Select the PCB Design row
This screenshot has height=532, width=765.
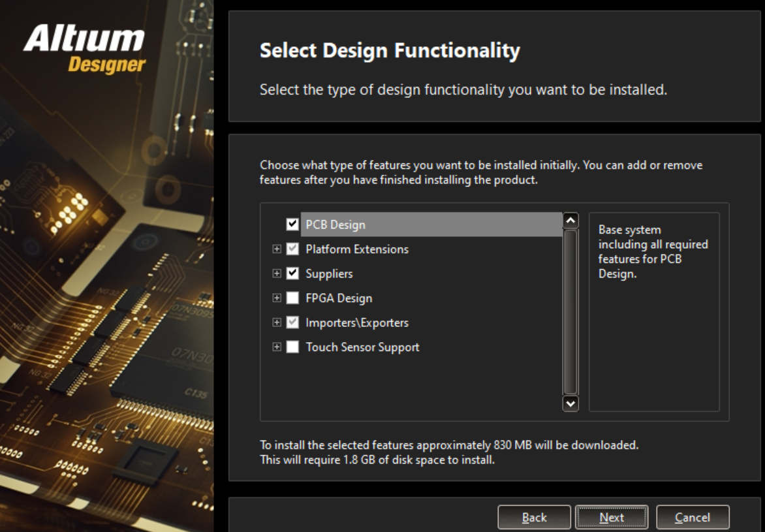click(x=431, y=225)
